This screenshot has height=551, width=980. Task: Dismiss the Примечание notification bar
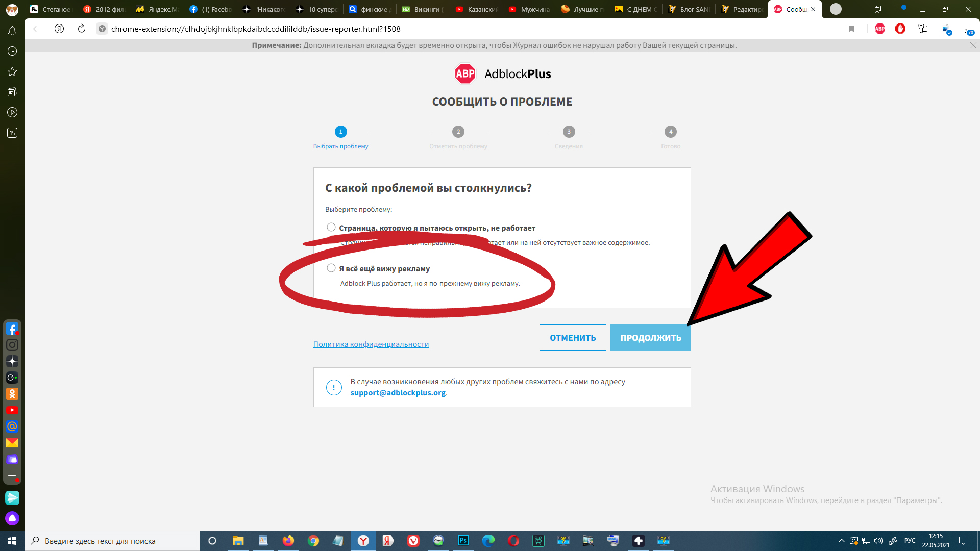973,45
